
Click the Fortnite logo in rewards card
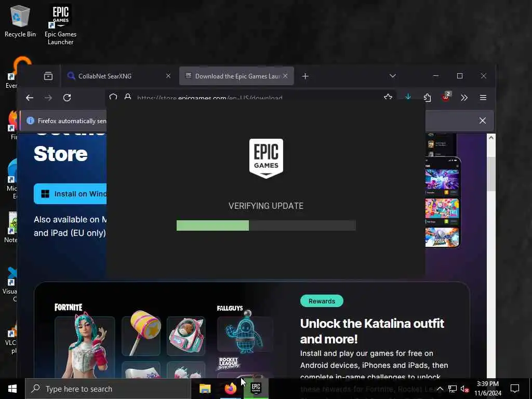click(x=69, y=308)
